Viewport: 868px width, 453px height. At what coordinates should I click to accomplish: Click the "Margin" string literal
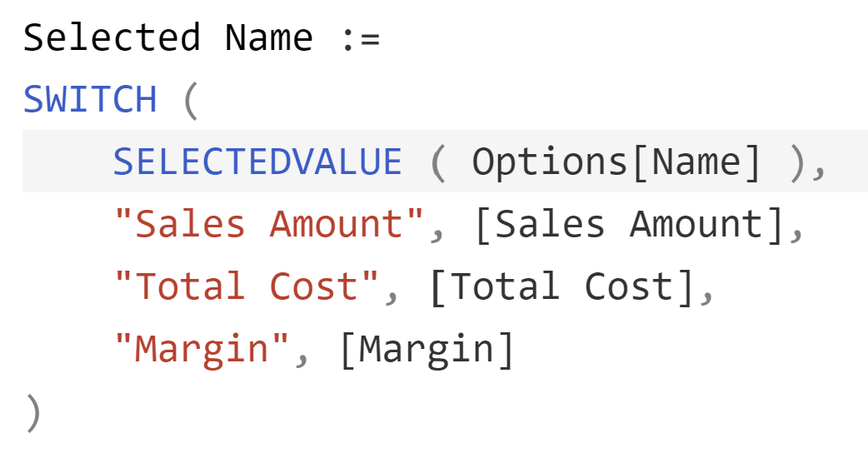pyautogui.click(x=202, y=350)
